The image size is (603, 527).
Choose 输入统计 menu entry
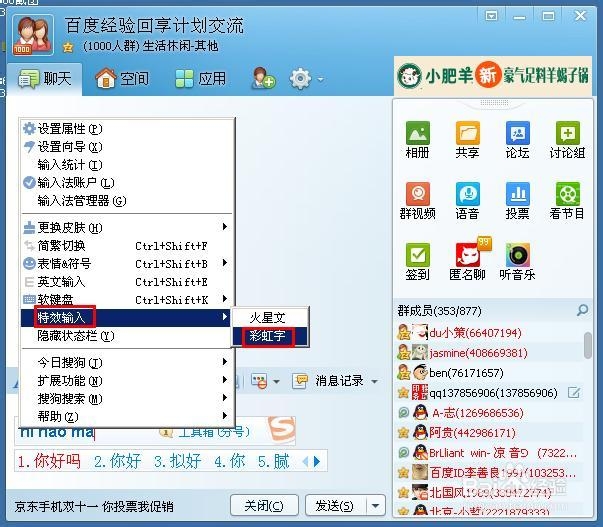coord(127,165)
